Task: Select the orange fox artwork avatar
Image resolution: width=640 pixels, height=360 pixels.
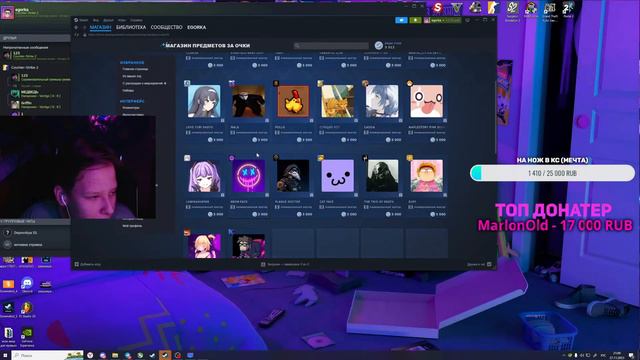Action: tap(338, 101)
